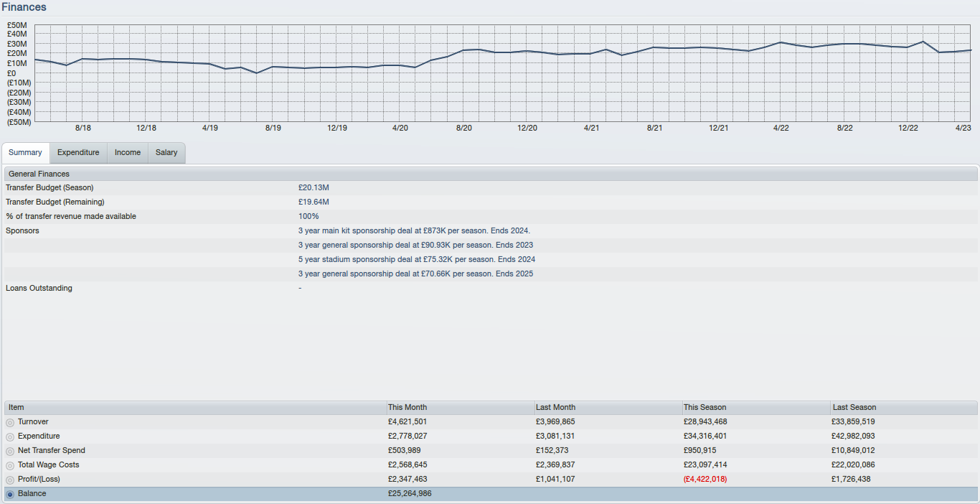Open the Income tab
This screenshot has height=504, width=980.
pyautogui.click(x=128, y=152)
